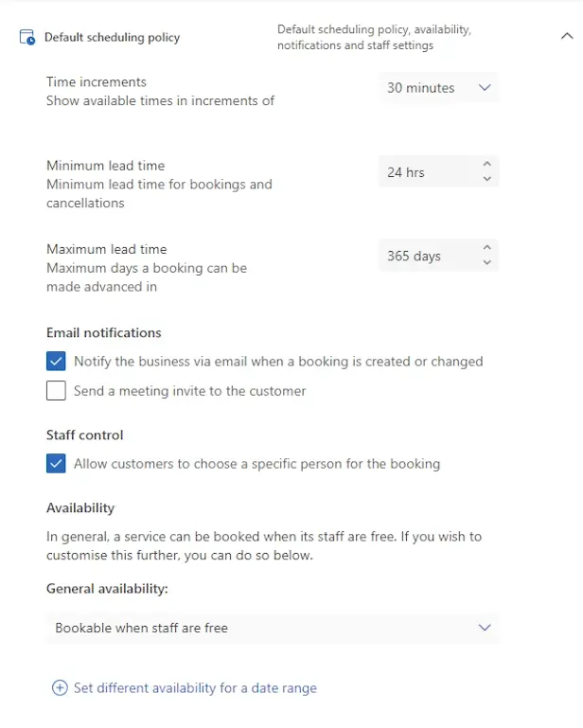Click Set different availability for a date range
The height and width of the screenshot is (728, 583).
195,688
